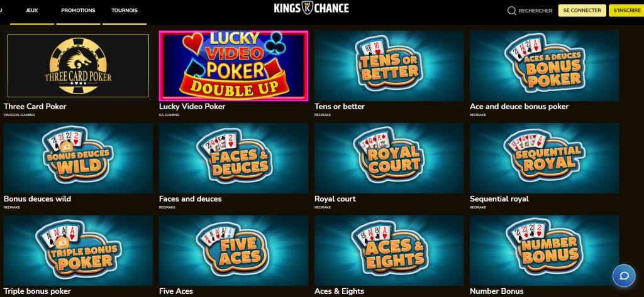Select the Faces & Deuces game image

[233, 158]
